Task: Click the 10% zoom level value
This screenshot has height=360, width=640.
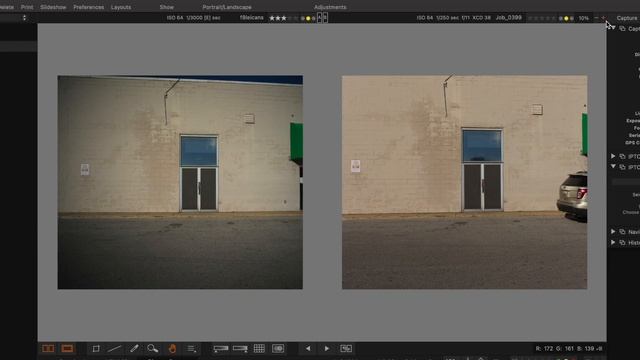Action: [x=584, y=18]
